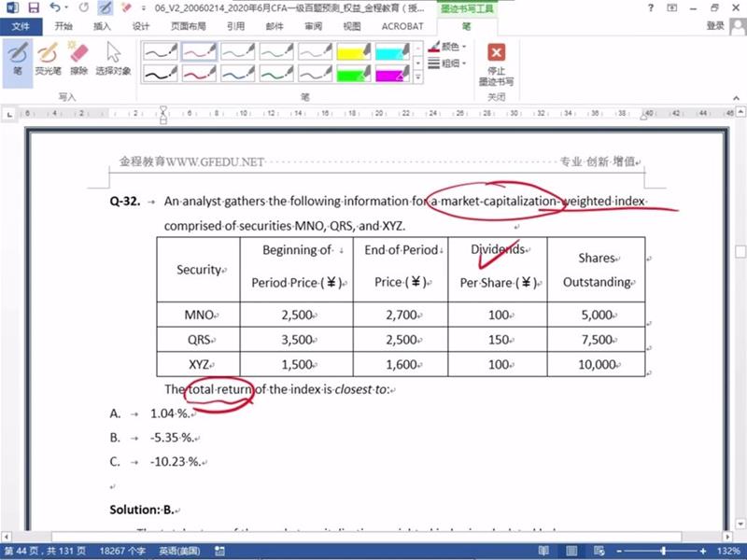Image resolution: width=747 pixels, height=560 pixels.
Task: Pick the thick blue pen style
Action: pos(238,74)
